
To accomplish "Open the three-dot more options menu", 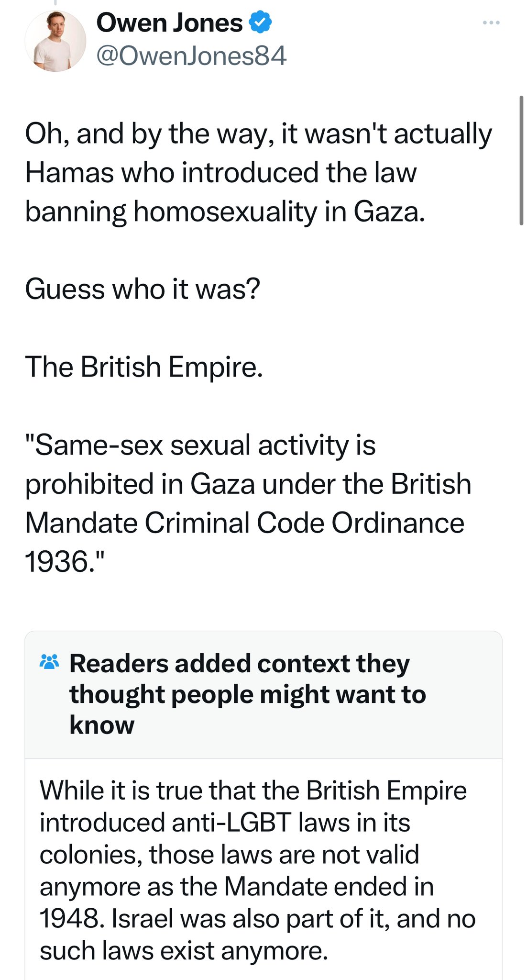I will point(491,22).
